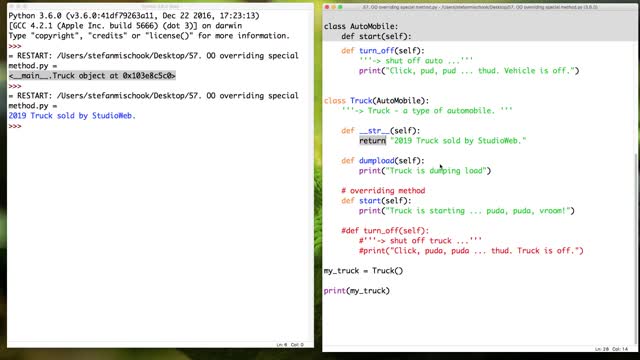
Task: Click the editor title bar file name
Action: pos(480,7)
